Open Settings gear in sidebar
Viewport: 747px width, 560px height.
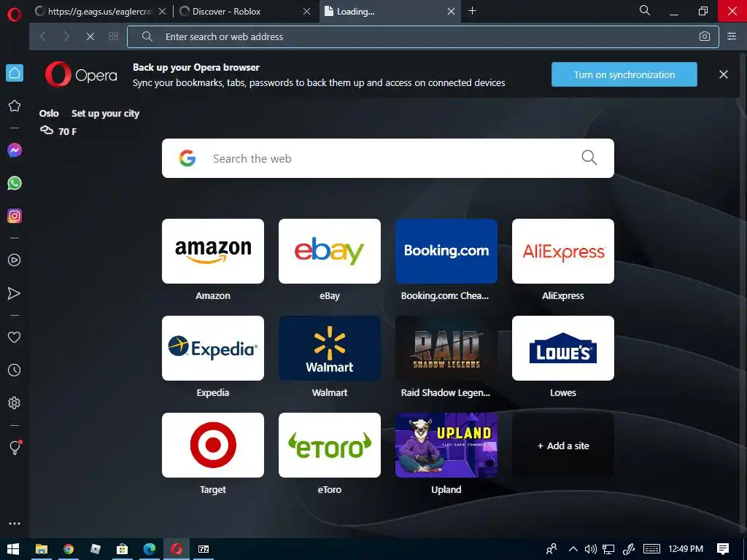(x=15, y=402)
